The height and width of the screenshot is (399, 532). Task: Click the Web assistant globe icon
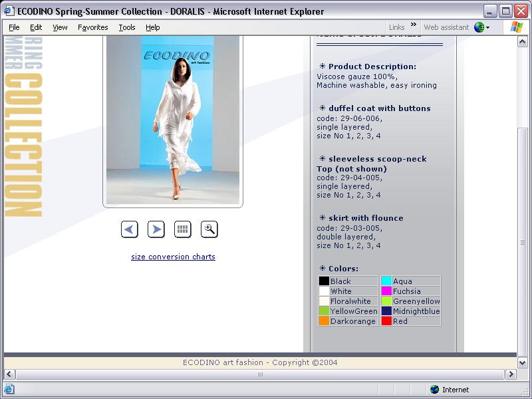click(479, 27)
